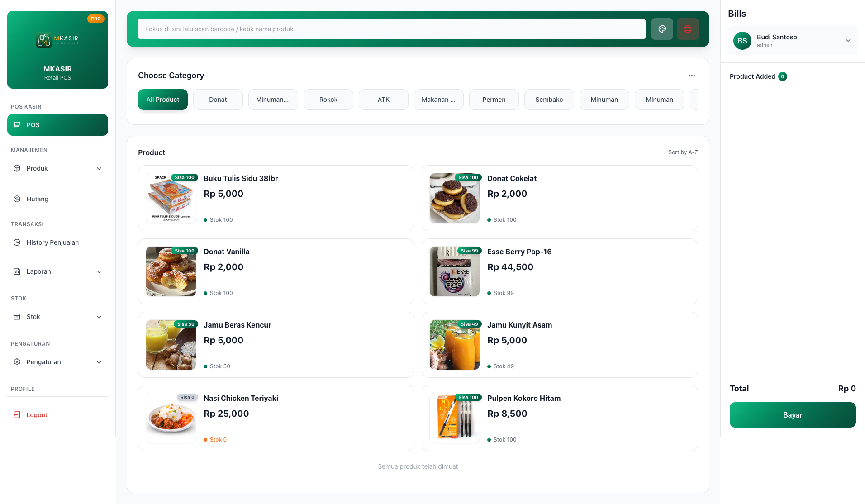The height and width of the screenshot is (504, 865).
Task: Click the Logout link
Action: (37, 415)
